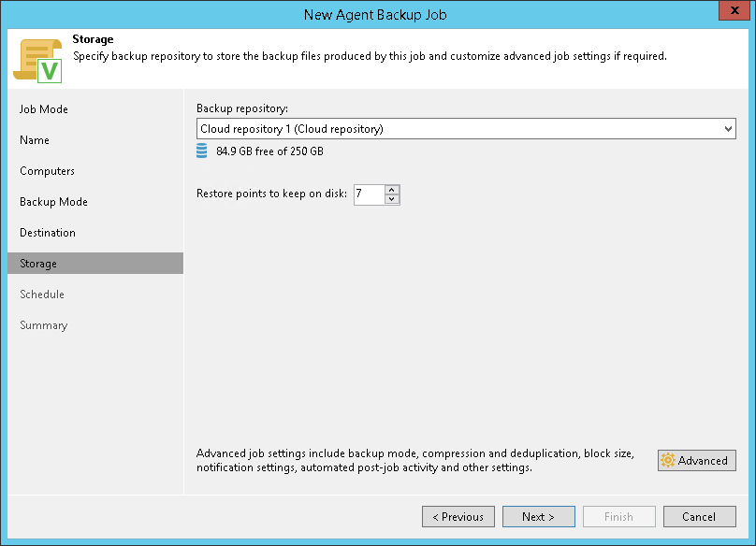Go to the Job Mode step
This screenshot has width=756, height=546.
[44, 109]
